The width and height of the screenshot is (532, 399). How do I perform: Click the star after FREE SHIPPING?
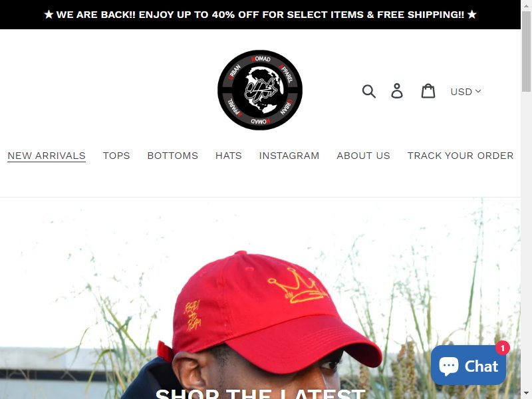coord(472,15)
